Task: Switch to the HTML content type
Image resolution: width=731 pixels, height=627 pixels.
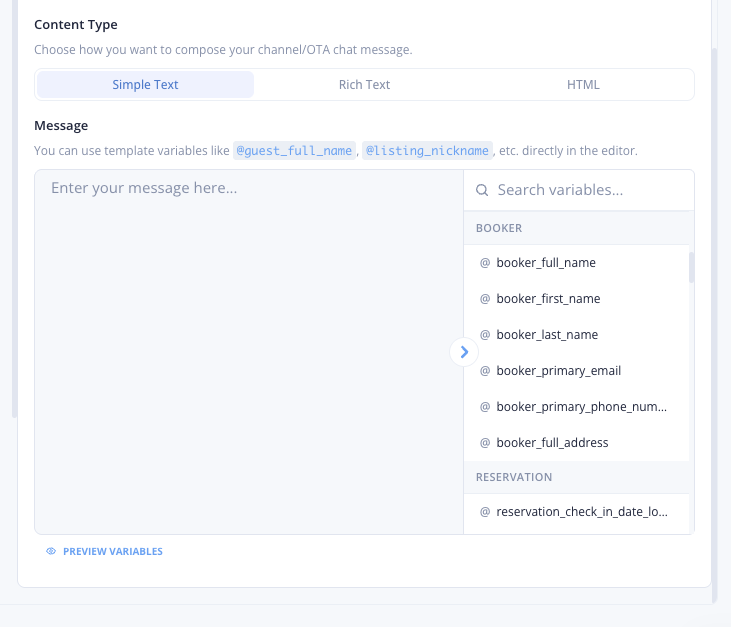Action: 583,85
